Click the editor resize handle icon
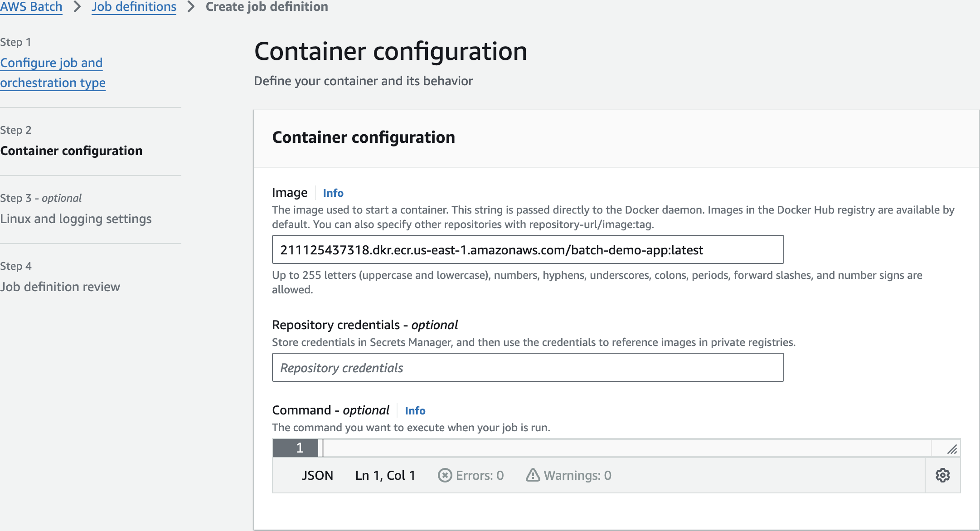This screenshot has height=531, width=980. (952, 449)
